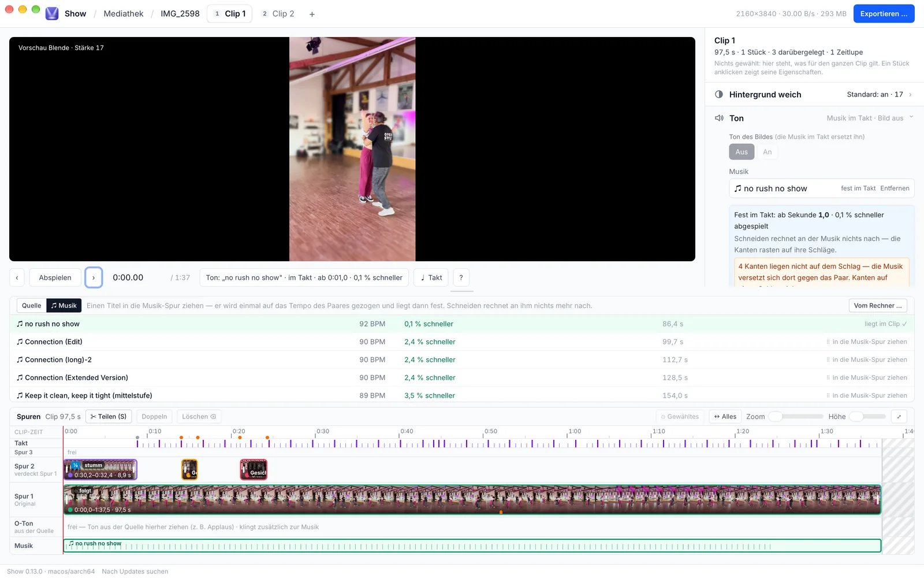Select Keep it clean, keep it tight row
Screen dimensions: 924x578
pos(462,395)
